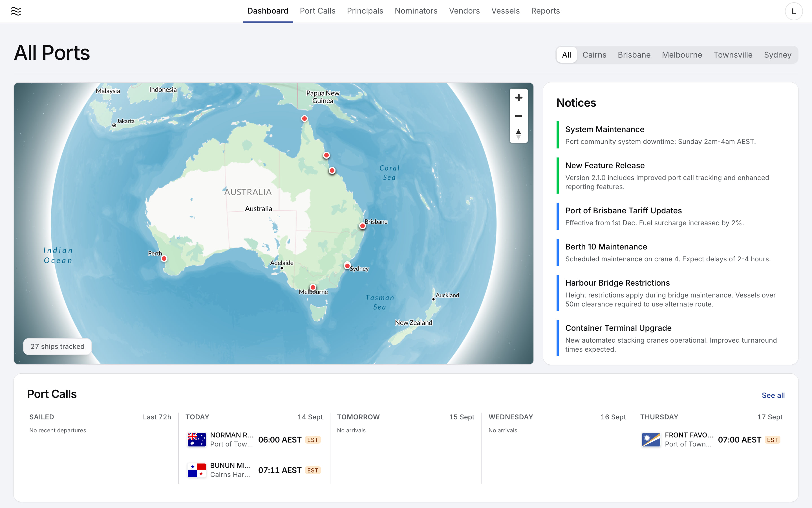Click the marker near Papua New Guinea
The height and width of the screenshot is (508, 812).
click(304, 119)
